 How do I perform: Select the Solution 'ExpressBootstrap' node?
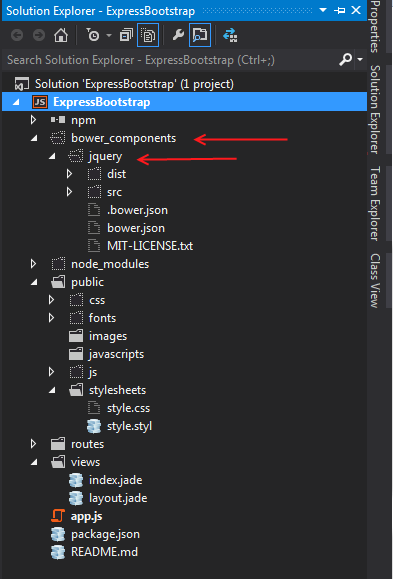point(134,84)
